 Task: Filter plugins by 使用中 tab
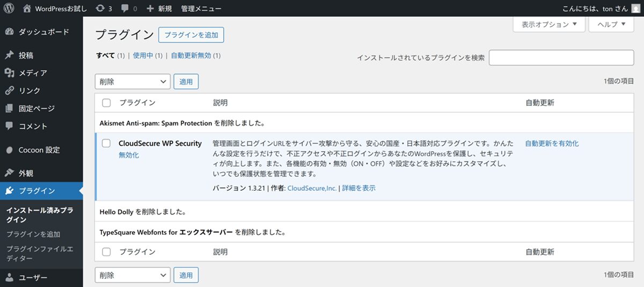pyautogui.click(x=143, y=55)
